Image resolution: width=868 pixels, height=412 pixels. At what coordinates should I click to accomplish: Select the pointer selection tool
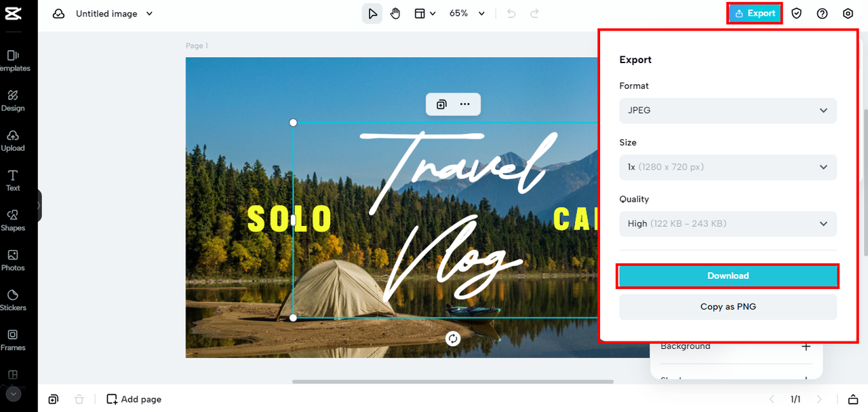point(372,14)
